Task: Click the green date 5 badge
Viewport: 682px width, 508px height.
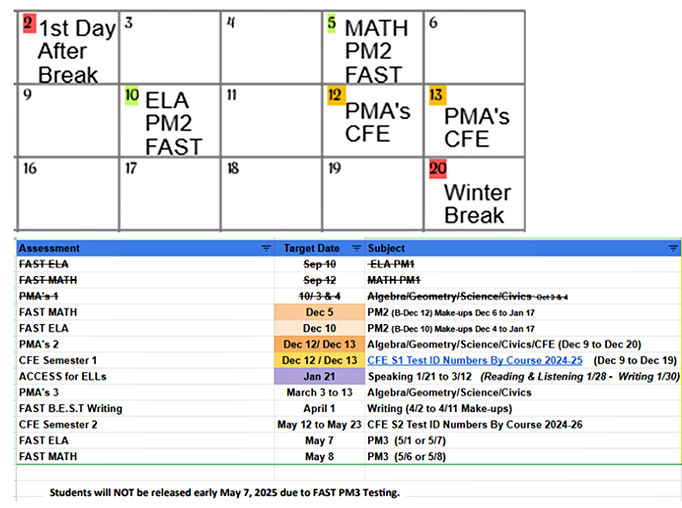Action: point(332,21)
